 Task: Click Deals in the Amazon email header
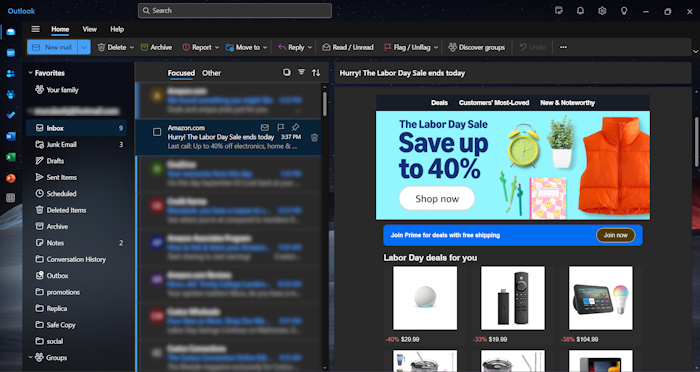click(x=439, y=103)
